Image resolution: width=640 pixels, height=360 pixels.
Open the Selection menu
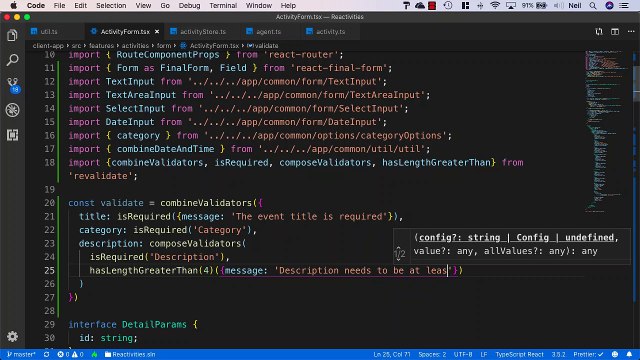click(111, 5)
